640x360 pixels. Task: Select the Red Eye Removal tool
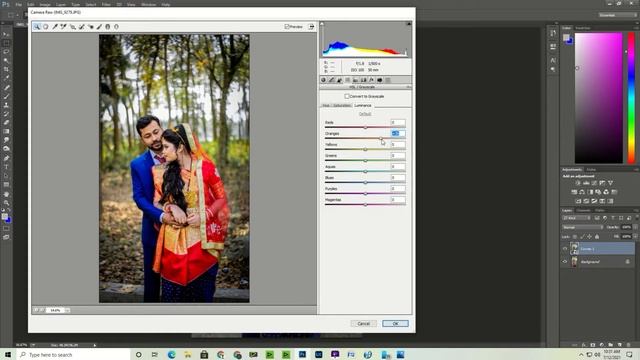tap(90, 27)
